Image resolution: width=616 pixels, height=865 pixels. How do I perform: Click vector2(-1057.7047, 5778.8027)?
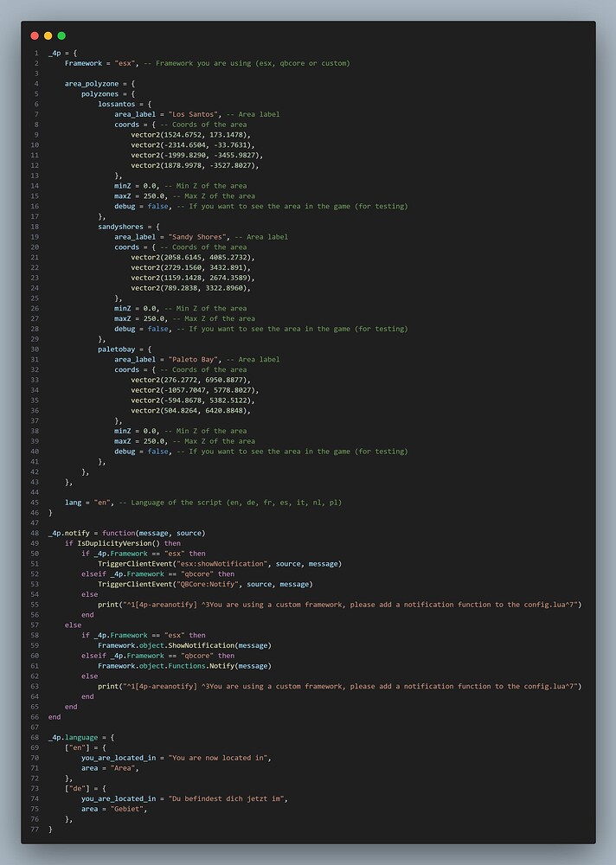pyautogui.click(x=195, y=390)
